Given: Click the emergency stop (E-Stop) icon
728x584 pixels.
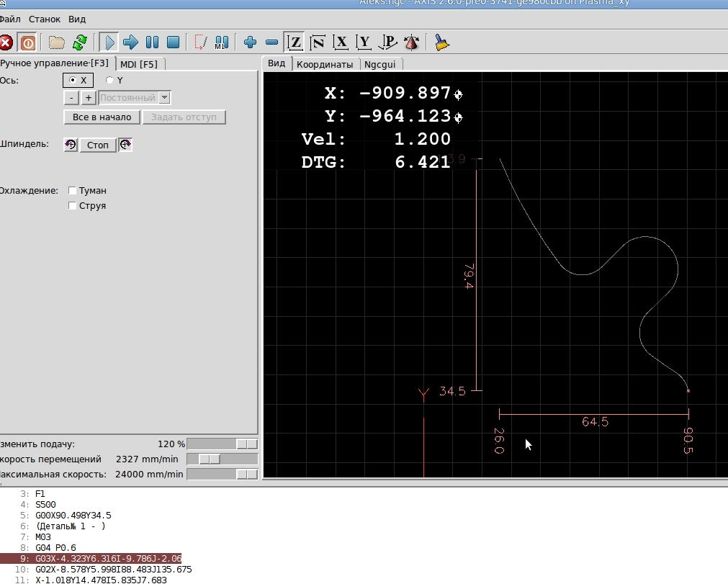Looking at the screenshot, I should click(5, 42).
